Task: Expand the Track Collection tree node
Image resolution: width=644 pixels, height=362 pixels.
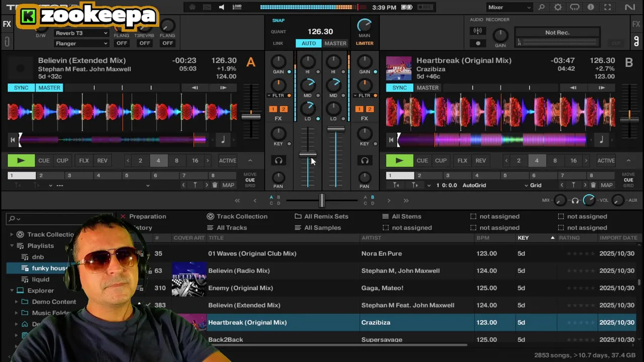Action: 12,234
